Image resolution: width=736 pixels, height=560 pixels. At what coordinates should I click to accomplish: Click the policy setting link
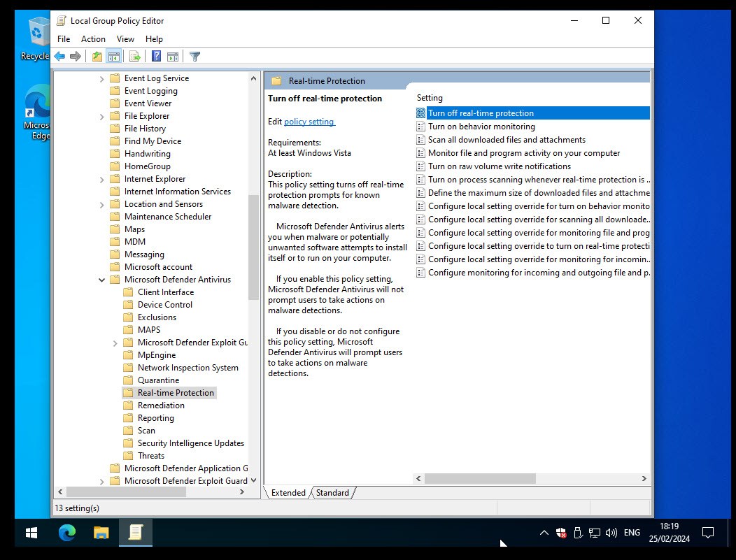tap(309, 121)
